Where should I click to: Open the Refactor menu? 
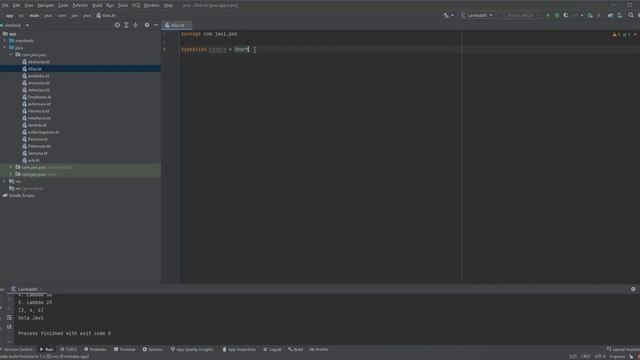pos(80,5)
